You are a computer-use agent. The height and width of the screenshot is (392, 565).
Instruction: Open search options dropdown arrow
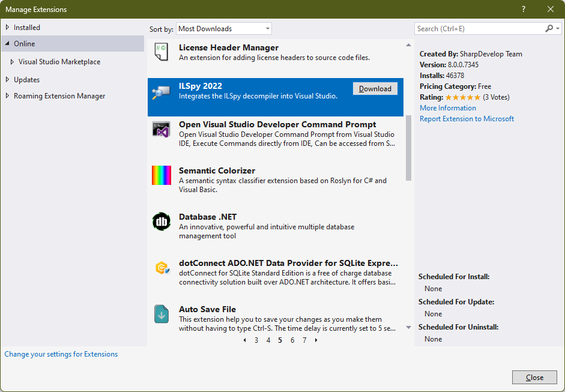click(x=558, y=28)
